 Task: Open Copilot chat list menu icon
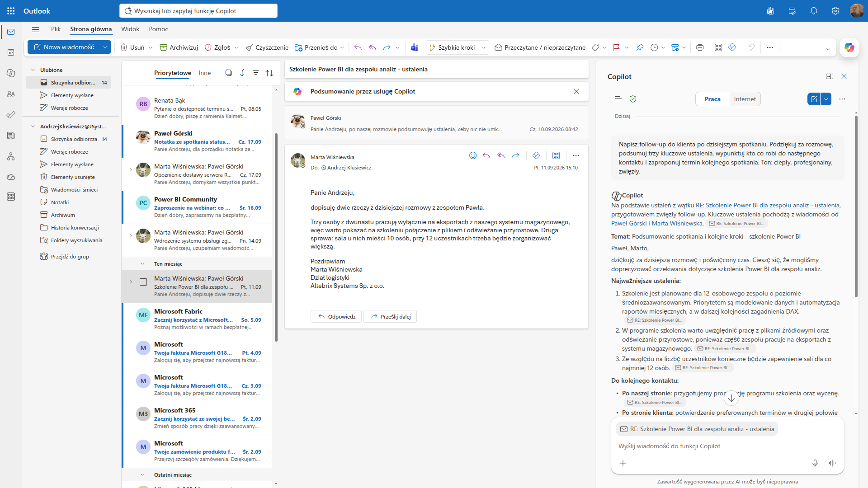coord(618,99)
